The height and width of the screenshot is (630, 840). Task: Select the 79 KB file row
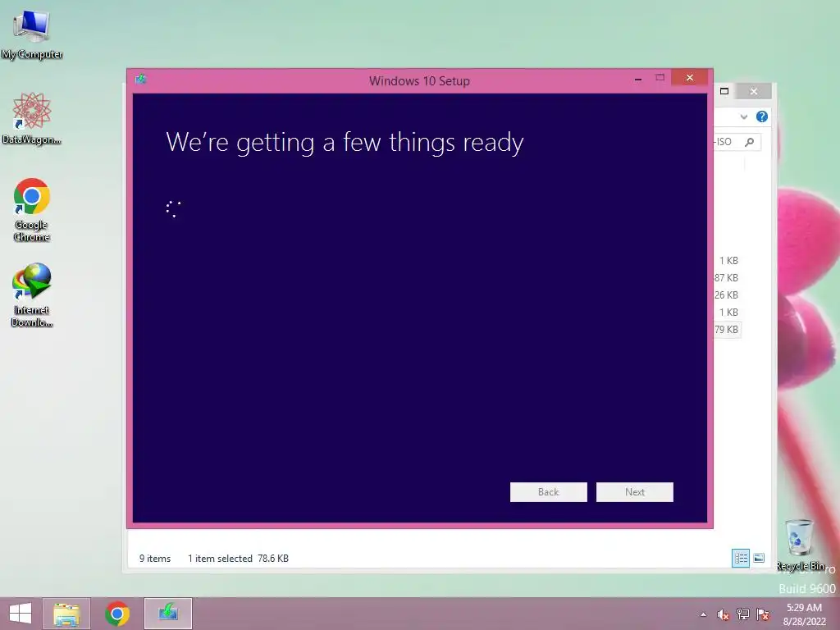pyautogui.click(x=727, y=330)
